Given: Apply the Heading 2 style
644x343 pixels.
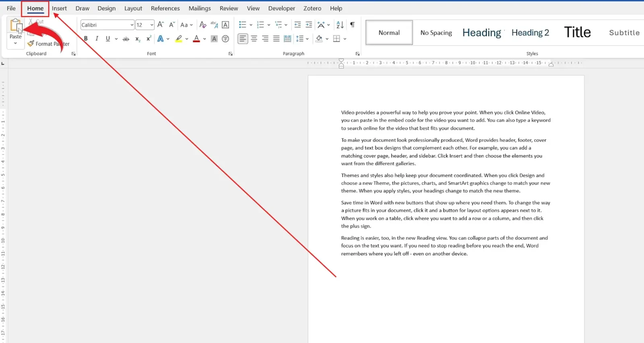Looking at the screenshot, I should tap(530, 33).
